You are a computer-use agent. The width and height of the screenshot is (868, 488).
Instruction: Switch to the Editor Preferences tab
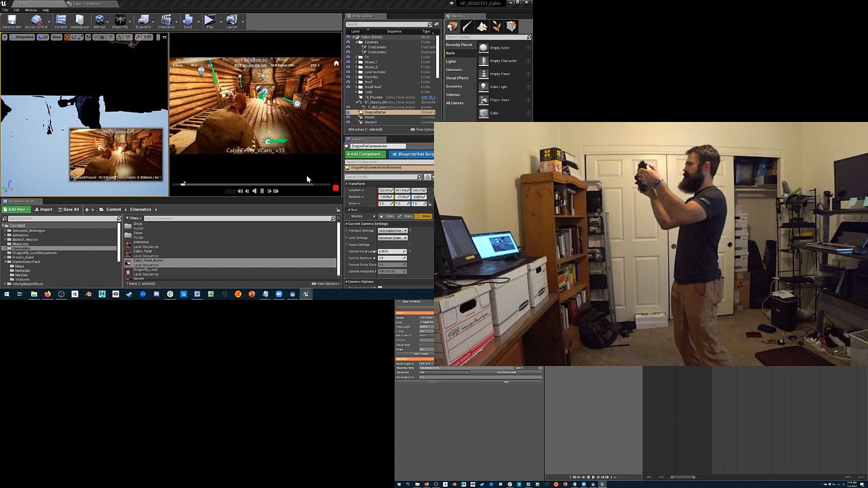point(87,4)
